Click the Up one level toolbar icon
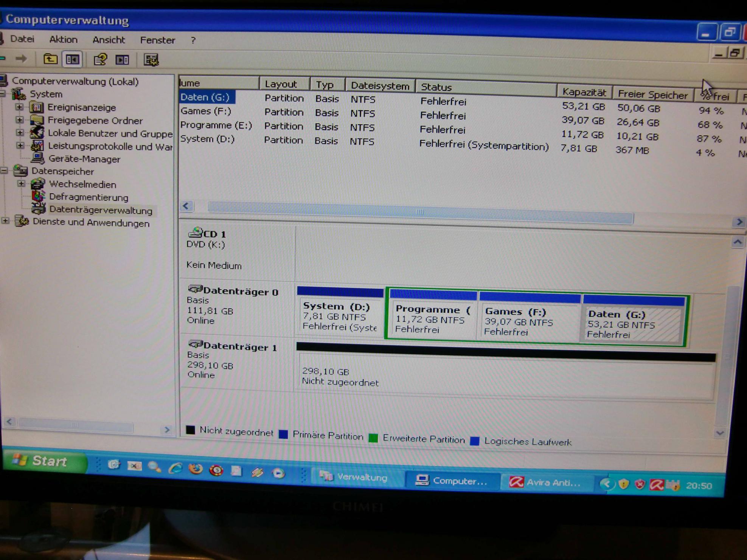Screen dimensions: 747x560 (x=50, y=59)
